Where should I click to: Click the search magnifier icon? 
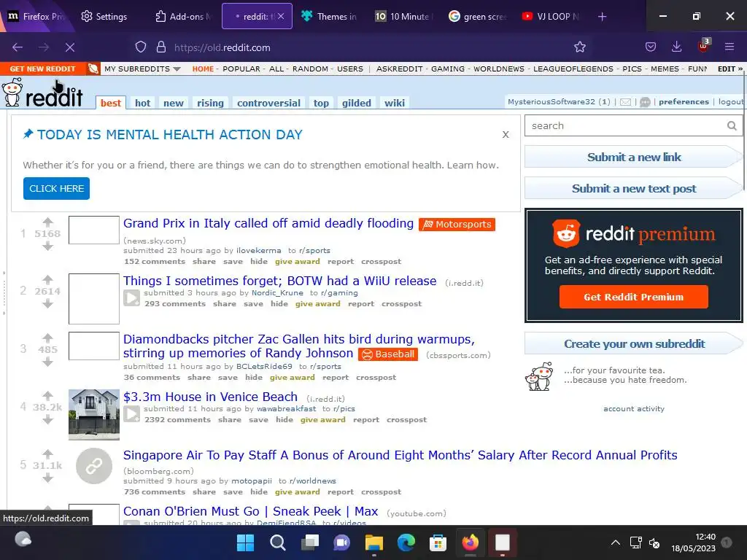pyautogui.click(x=732, y=125)
